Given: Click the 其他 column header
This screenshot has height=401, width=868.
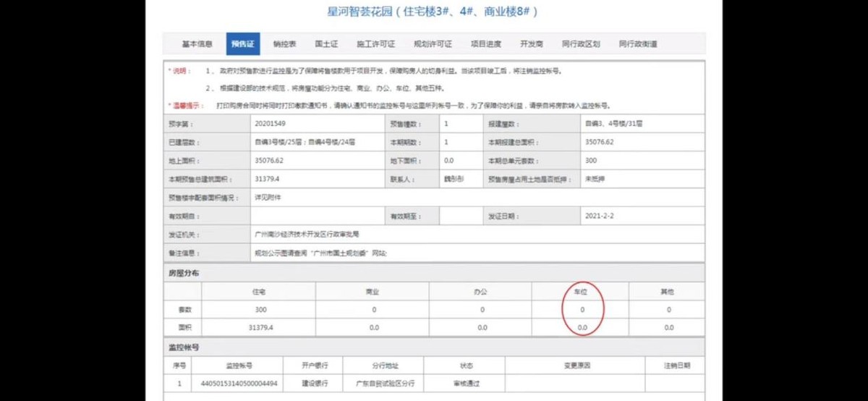Looking at the screenshot, I should pyautogui.click(x=668, y=292).
